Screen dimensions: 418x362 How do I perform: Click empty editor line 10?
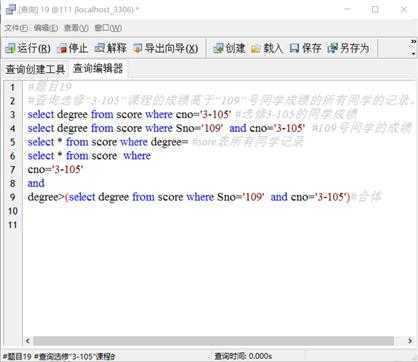tap(220, 211)
